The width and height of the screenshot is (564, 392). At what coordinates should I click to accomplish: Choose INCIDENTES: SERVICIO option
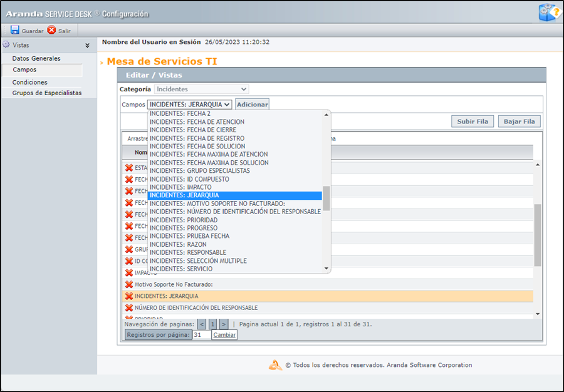(234, 269)
